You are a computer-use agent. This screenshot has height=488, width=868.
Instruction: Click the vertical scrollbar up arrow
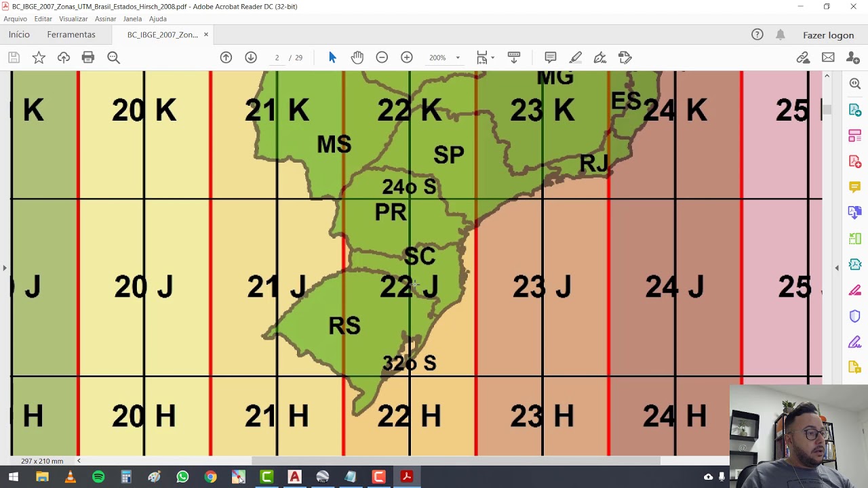[x=827, y=76]
